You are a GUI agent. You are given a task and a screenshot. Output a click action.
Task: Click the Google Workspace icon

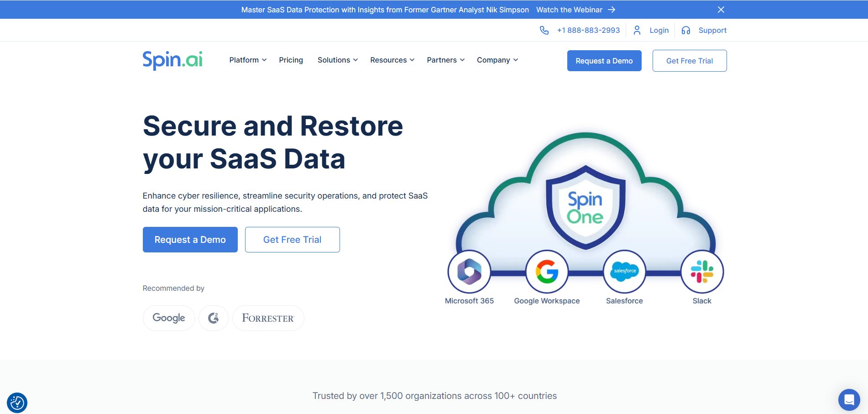547,272
